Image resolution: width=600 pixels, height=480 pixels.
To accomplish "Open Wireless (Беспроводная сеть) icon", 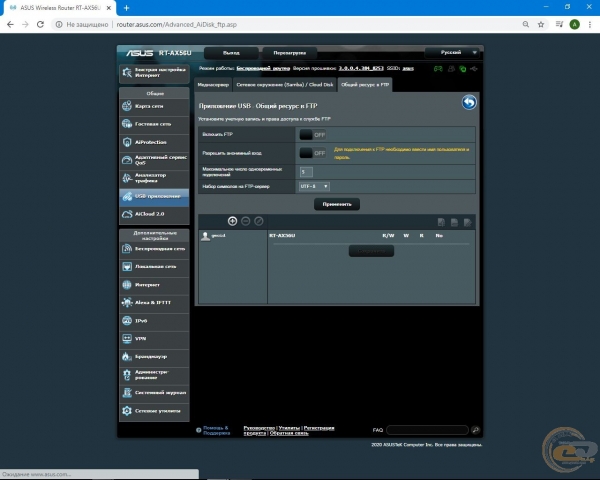I will point(127,249).
